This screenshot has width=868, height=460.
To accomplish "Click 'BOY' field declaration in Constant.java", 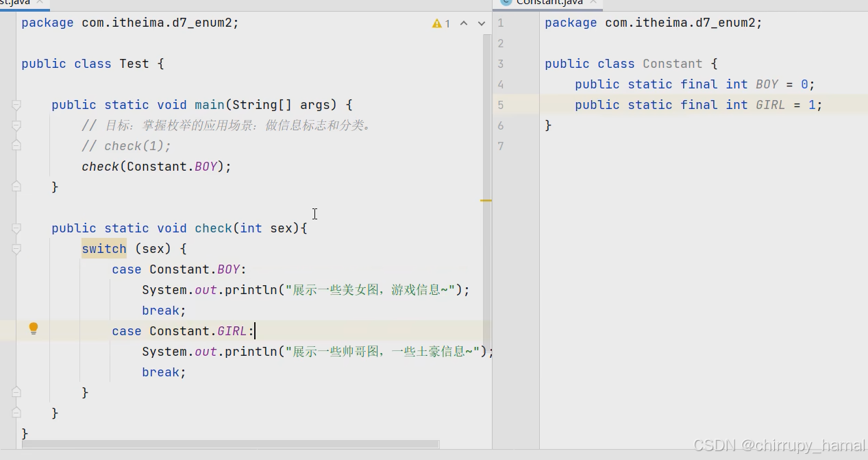I will [x=767, y=84].
